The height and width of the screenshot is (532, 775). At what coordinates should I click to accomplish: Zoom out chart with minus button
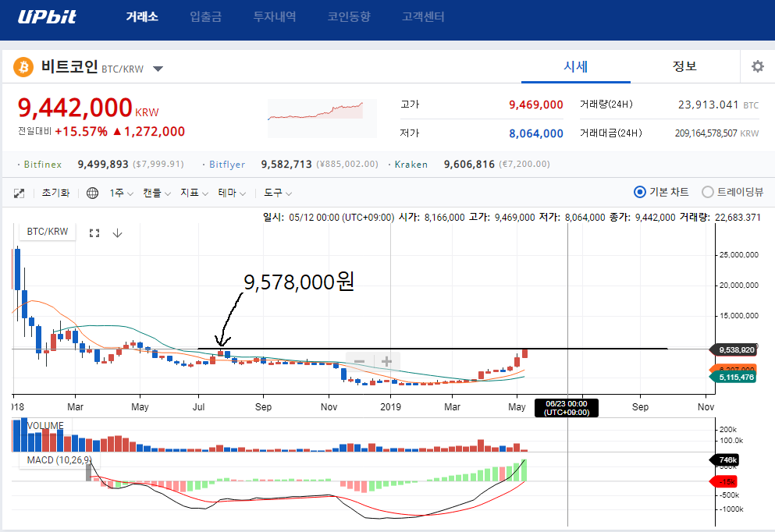pos(359,362)
